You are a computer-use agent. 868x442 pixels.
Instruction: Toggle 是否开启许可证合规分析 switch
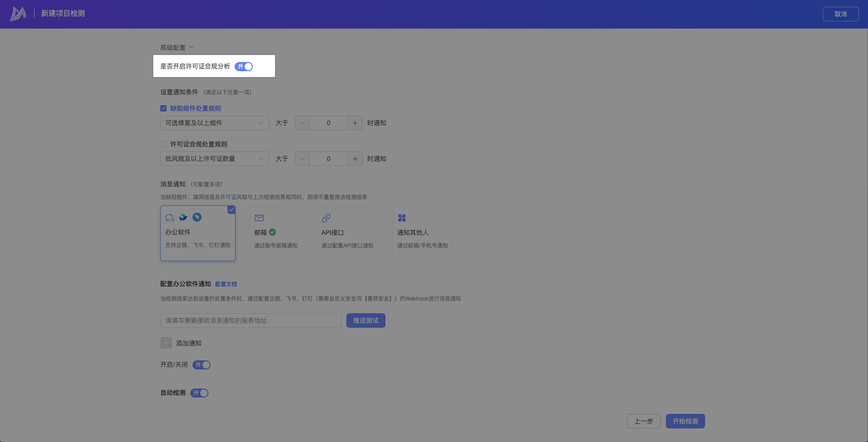[244, 66]
